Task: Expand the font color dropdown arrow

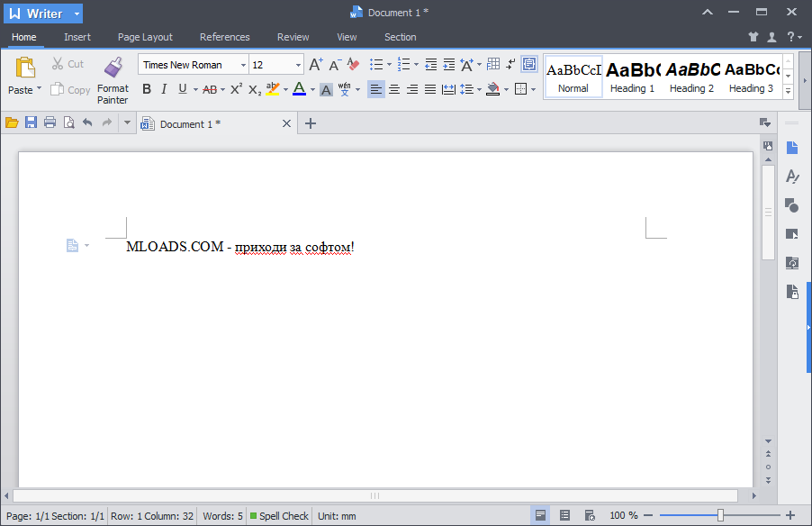Action: tap(312, 90)
